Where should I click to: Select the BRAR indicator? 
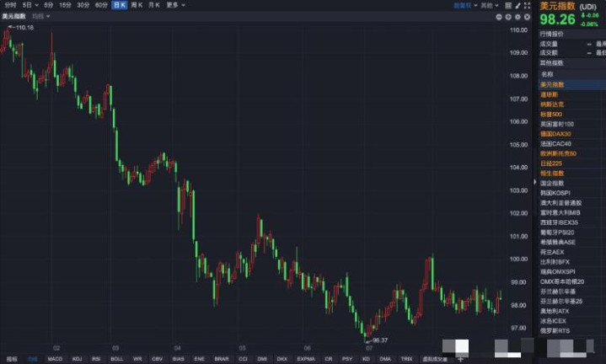tap(222, 359)
